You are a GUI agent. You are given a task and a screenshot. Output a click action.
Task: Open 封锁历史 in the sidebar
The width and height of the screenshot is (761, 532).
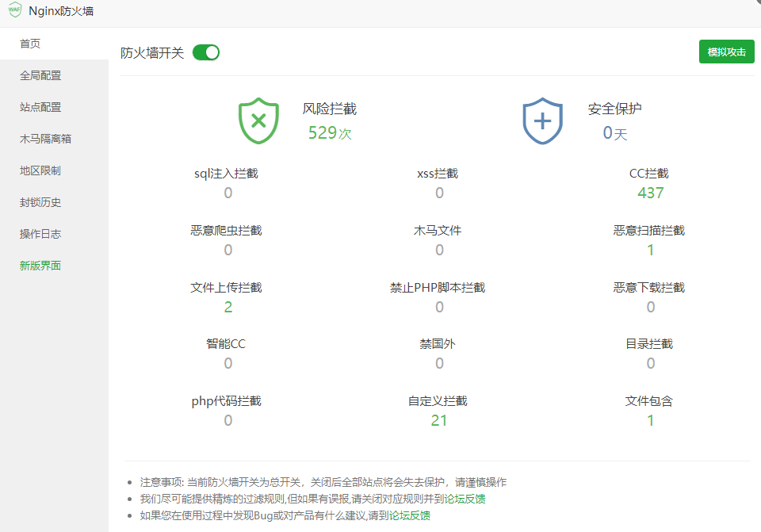55,202
